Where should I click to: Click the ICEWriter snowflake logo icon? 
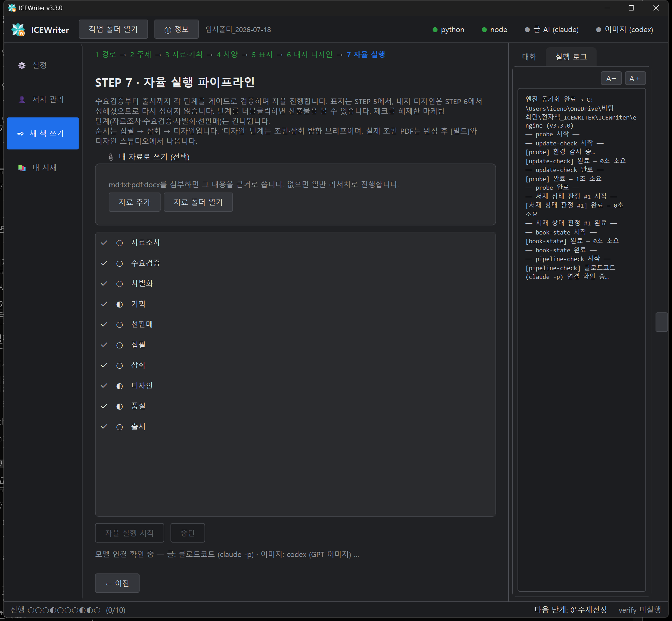click(18, 30)
